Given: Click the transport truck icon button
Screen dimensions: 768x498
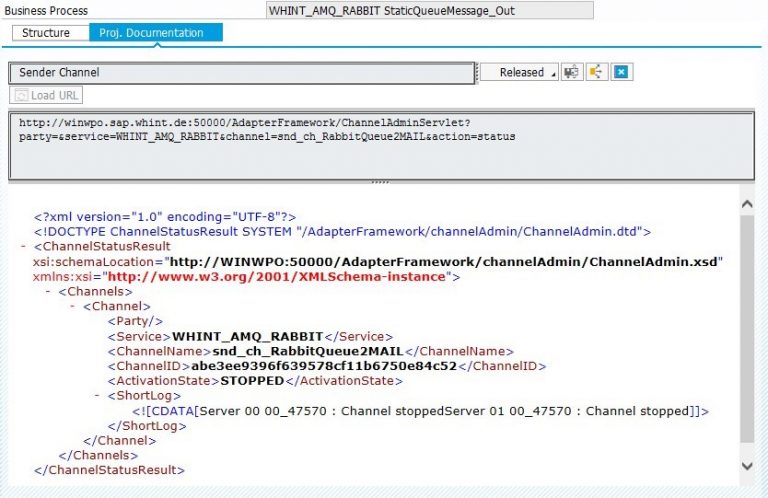Looking at the screenshot, I should click(x=572, y=72).
